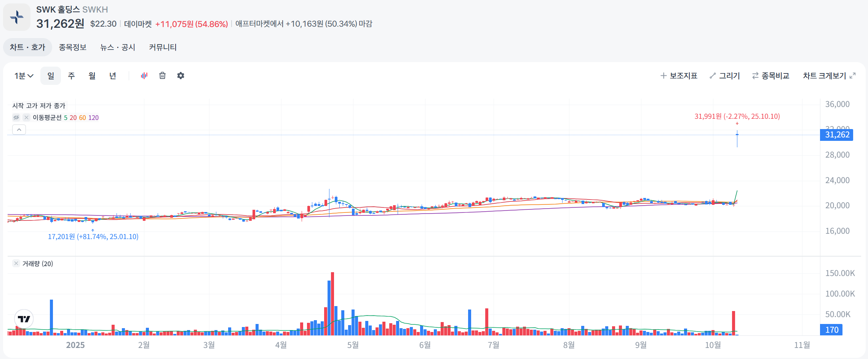The image size is (868, 359).
Task: Open the 그리기 drawing tools
Action: [x=725, y=76]
